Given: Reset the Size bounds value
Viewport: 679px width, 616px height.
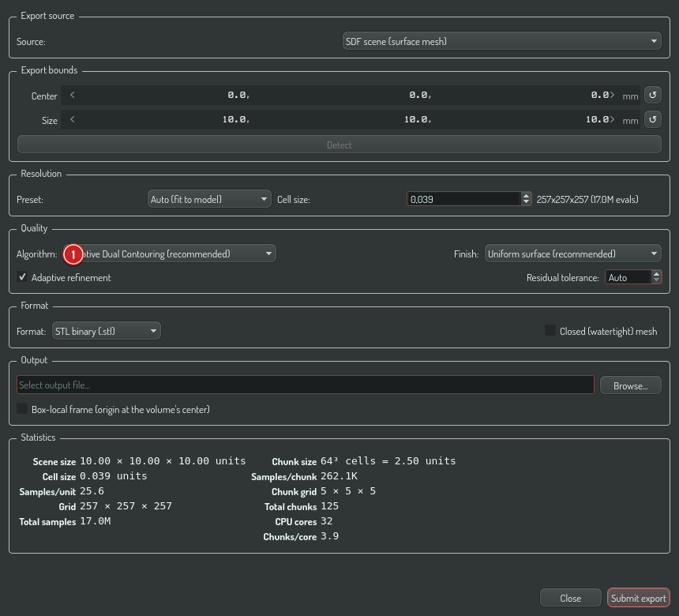Looking at the screenshot, I should [x=653, y=119].
